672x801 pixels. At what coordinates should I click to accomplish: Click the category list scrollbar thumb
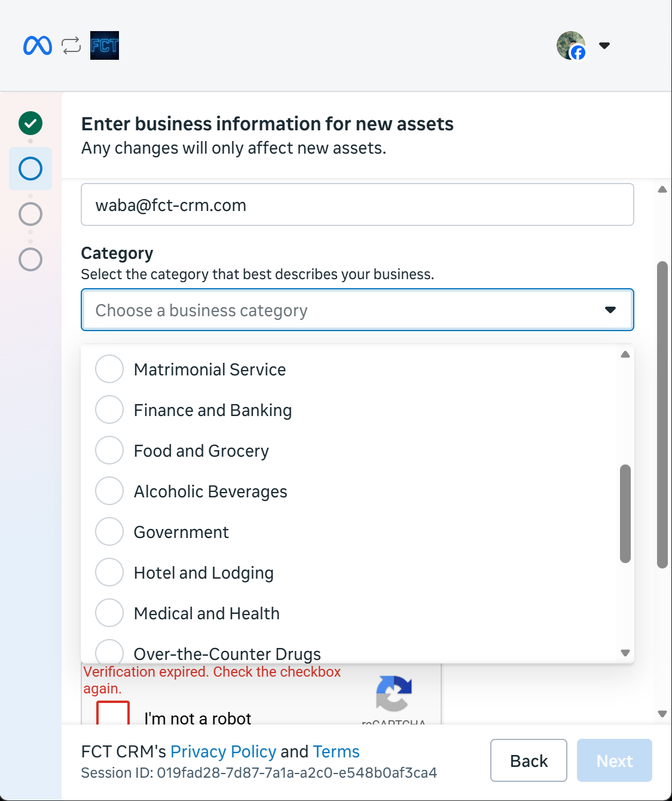625,513
